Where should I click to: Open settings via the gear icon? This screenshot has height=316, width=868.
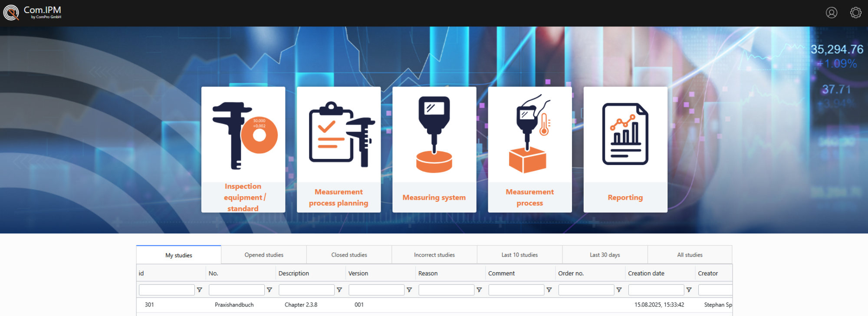pos(855,13)
